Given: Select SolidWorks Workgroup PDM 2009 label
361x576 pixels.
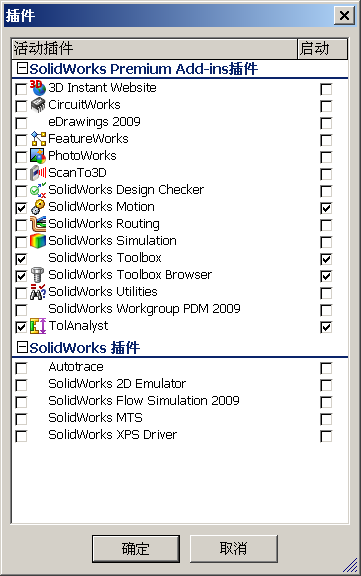Looking at the screenshot, I should coord(144,309).
